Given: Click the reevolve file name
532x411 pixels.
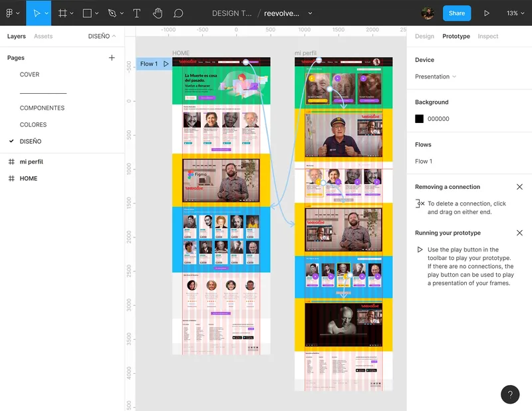Looking at the screenshot, I should pyautogui.click(x=281, y=13).
